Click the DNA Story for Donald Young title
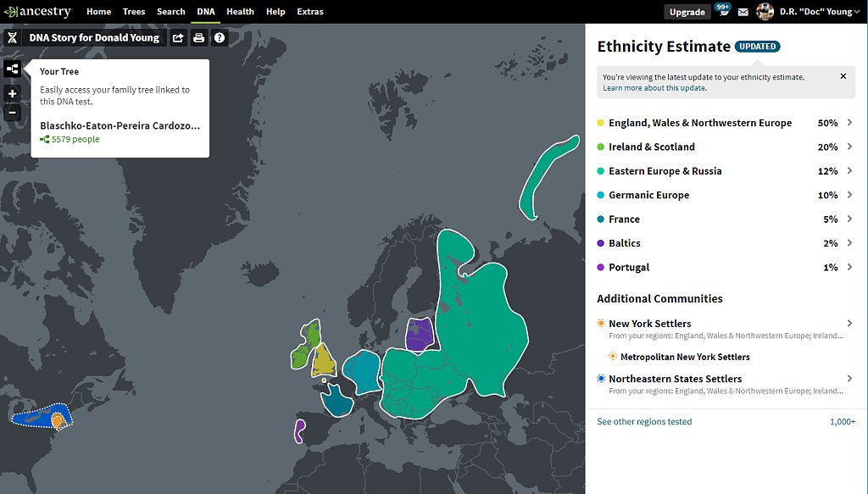Screen dimensions: 868x494 pos(94,37)
